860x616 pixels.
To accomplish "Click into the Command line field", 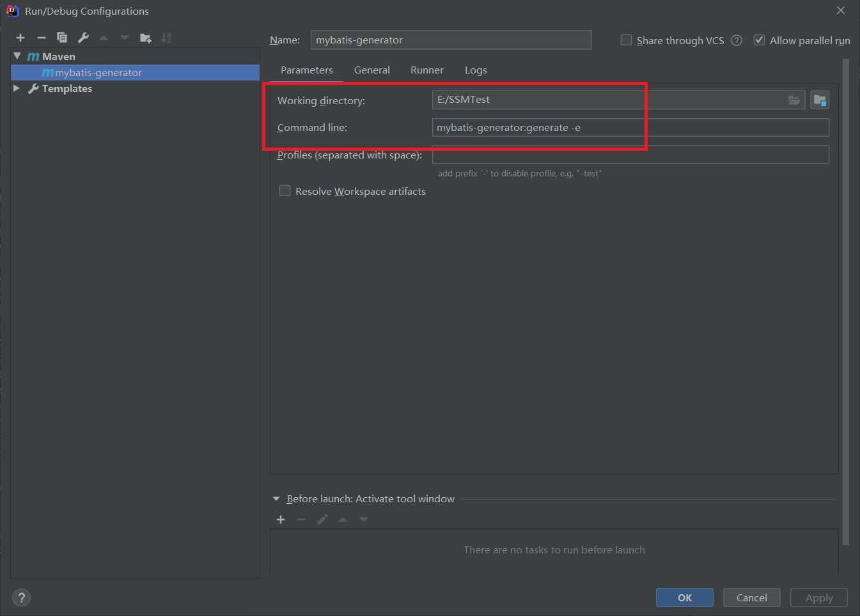I will tap(630, 127).
